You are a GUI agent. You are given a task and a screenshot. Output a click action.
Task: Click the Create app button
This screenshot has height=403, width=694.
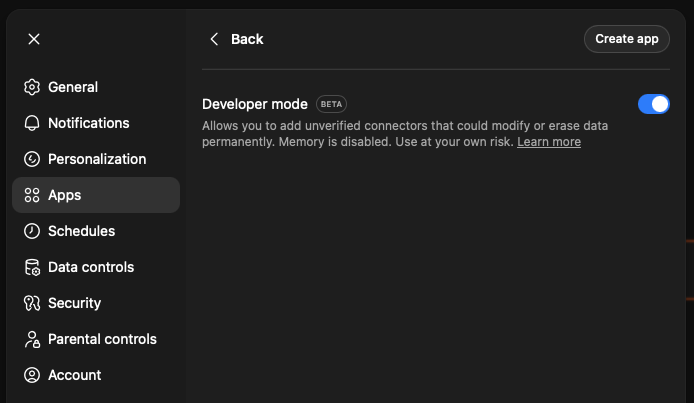tap(627, 39)
